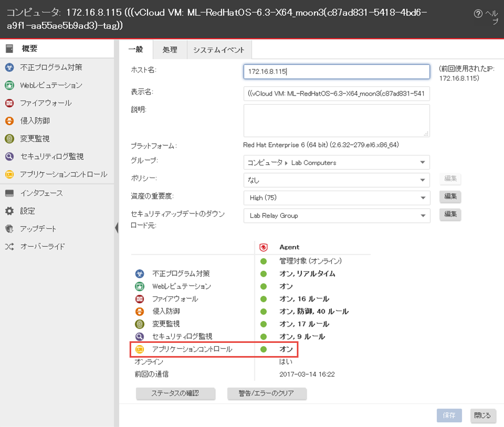Click the 不正プログラム対策 sidebar icon
504x427 pixels.
click(9, 67)
